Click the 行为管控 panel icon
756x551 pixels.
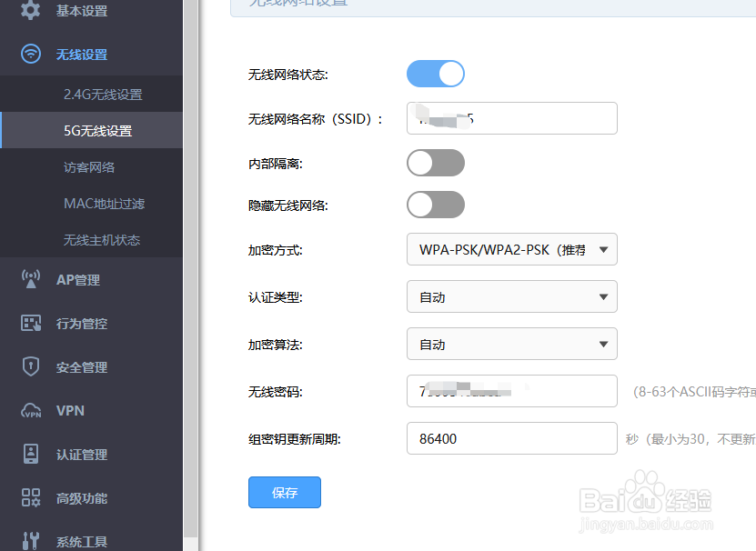click(31, 323)
